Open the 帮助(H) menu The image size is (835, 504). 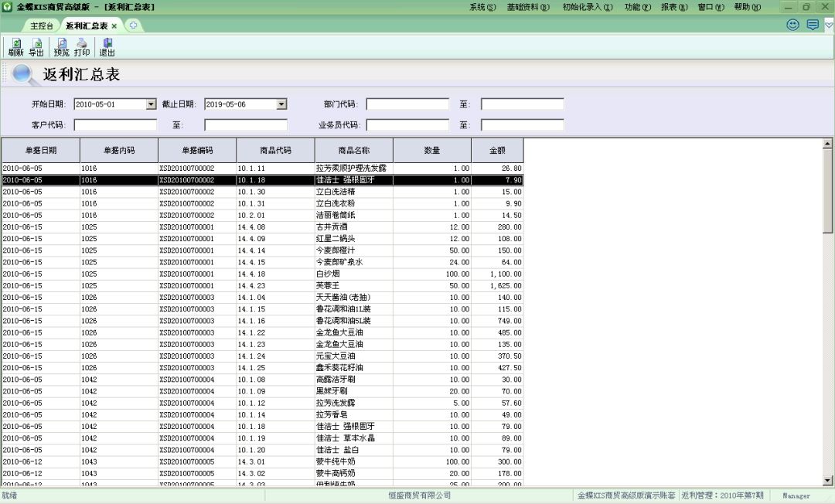(x=747, y=7)
